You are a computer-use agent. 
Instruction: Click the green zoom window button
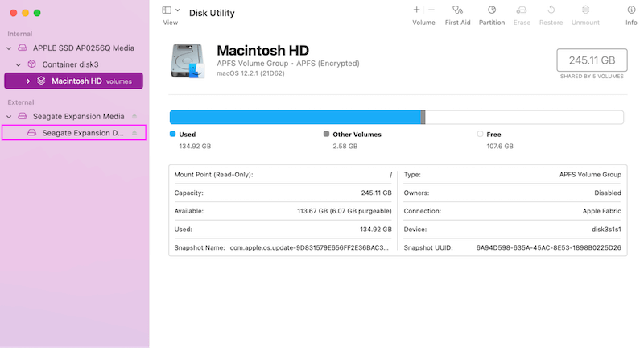37,13
